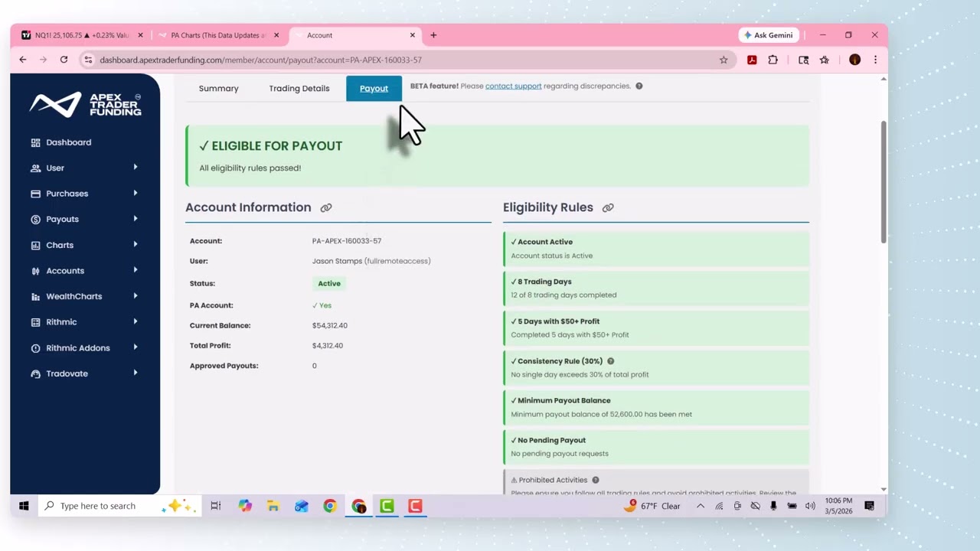The height and width of the screenshot is (551, 980).
Task: Copy link icon beside Account Information
Action: click(326, 207)
